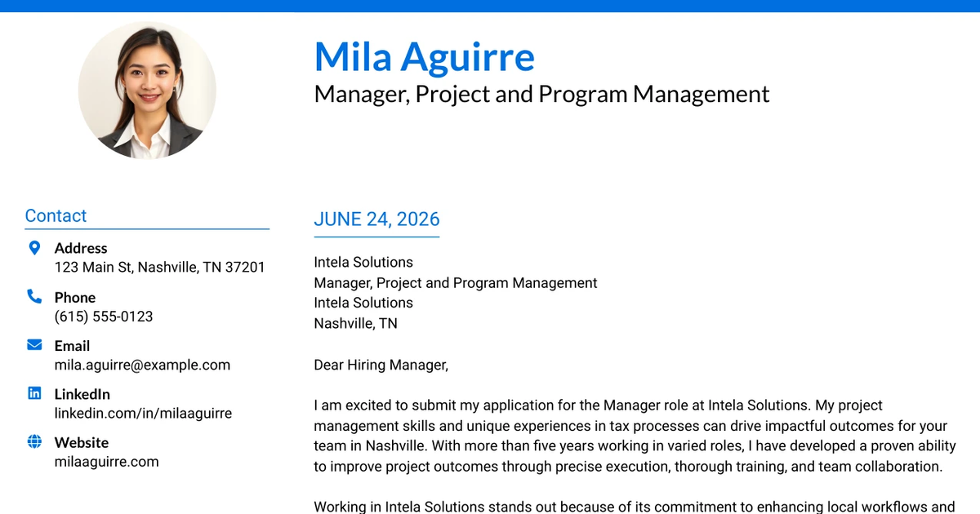Click the Phone label
Image resolution: width=980 pixels, height=514 pixels.
tap(75, 297)
